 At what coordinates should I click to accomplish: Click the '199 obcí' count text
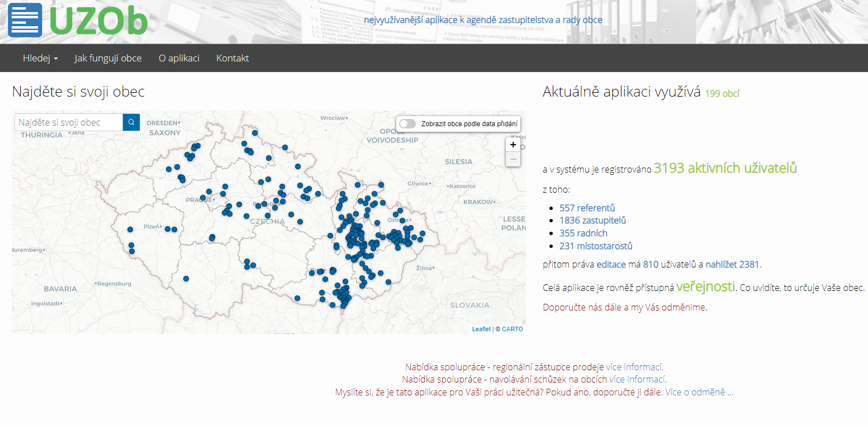point(722,94)
